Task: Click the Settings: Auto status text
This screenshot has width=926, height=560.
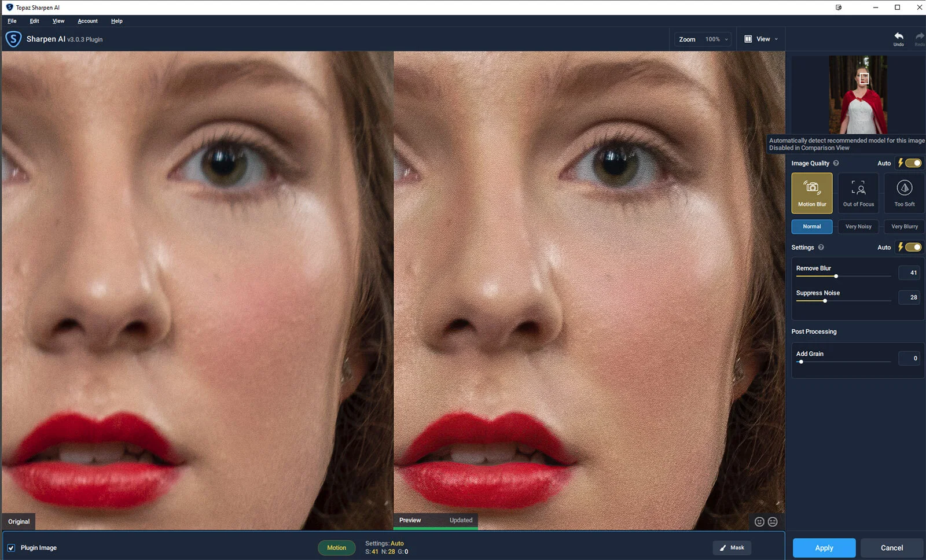Action: pos(384,543)
